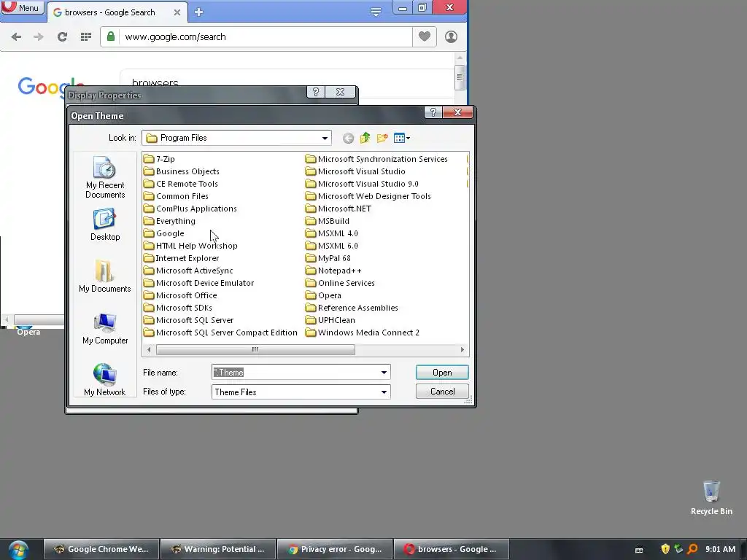Select the HTML Help Workshop folder
747x560 pixels.
190,246
